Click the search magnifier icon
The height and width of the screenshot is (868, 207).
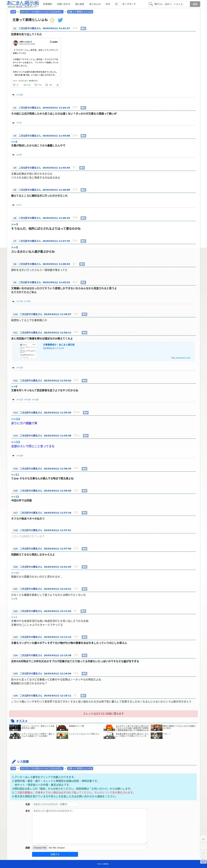pos(151,4)
